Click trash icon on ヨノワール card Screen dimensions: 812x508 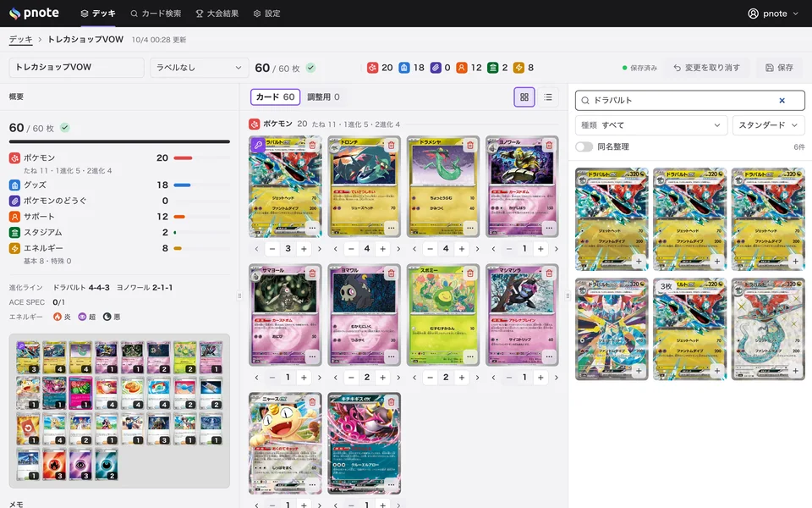[x=549, y=145]
